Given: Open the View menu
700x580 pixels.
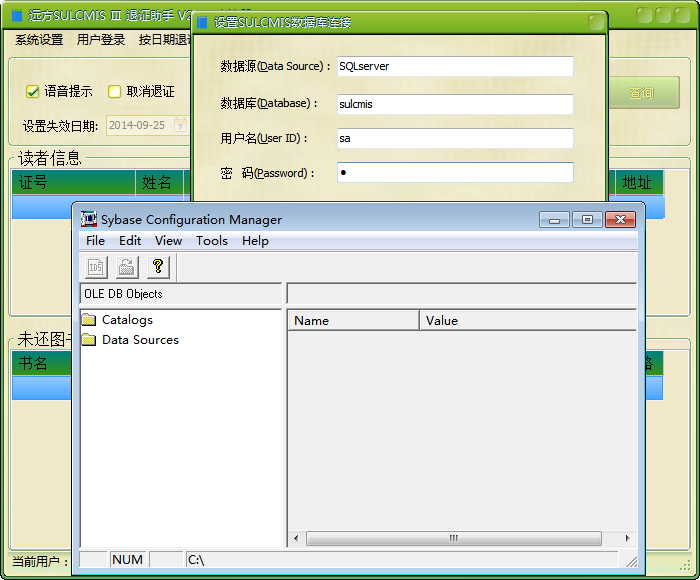Looking at the screenshot, I should click(168, 241).
